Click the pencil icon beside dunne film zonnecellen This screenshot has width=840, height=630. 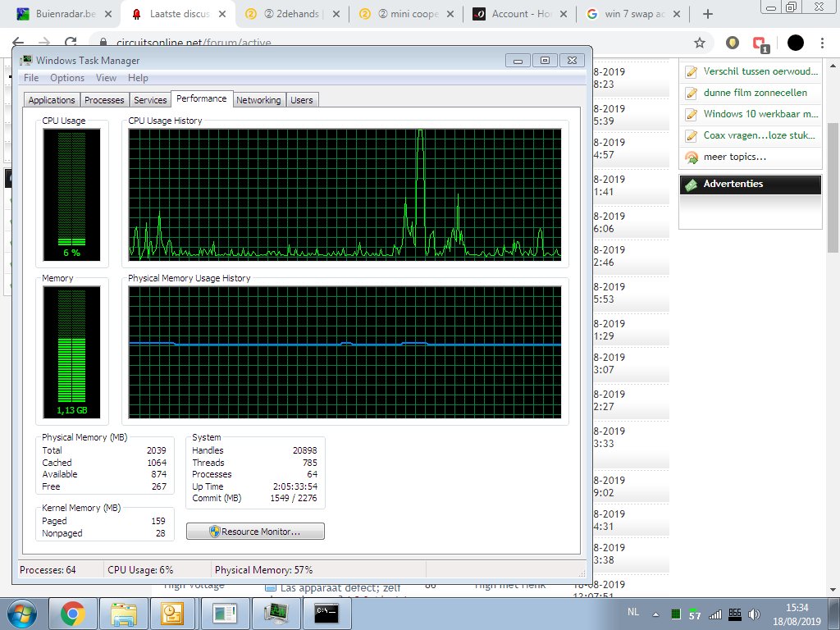tap(692, 94)
